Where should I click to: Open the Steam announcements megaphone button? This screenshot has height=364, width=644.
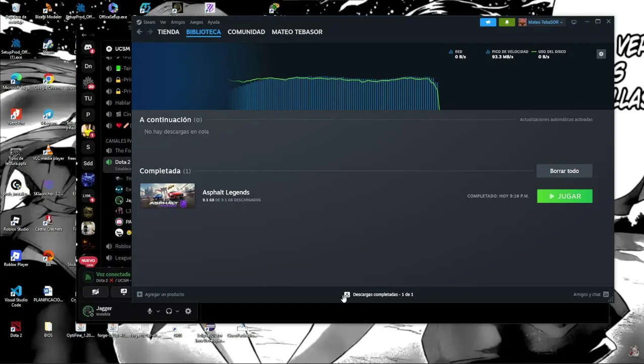488,22
